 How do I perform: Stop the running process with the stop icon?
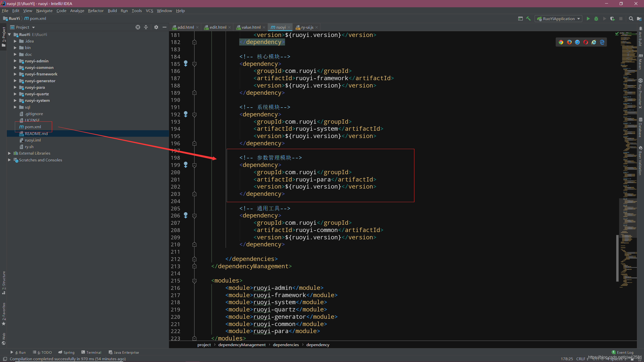click(x=621, y=19)
